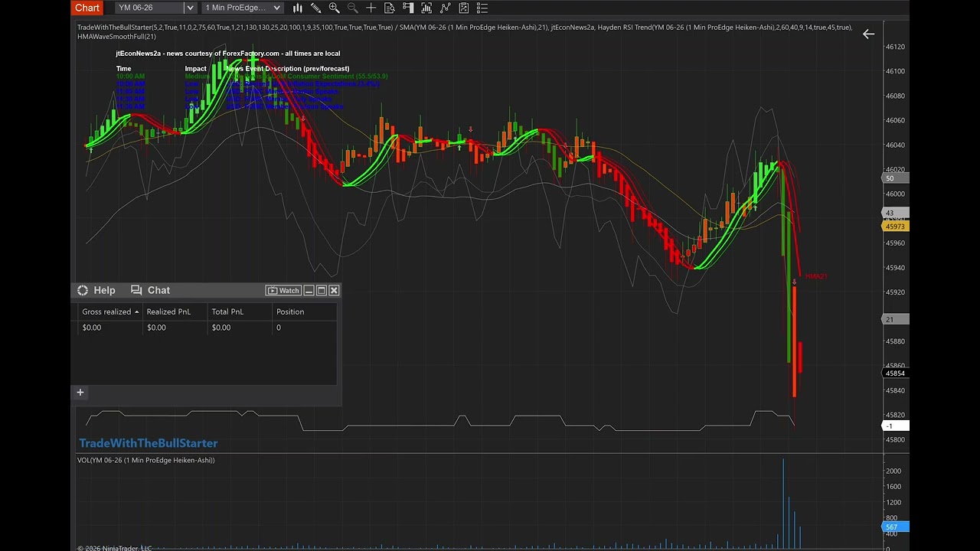Click the 2000 volume axis label
Viewport: 980px width, 551px height.
pyautogui.click(x=893, y=471)
